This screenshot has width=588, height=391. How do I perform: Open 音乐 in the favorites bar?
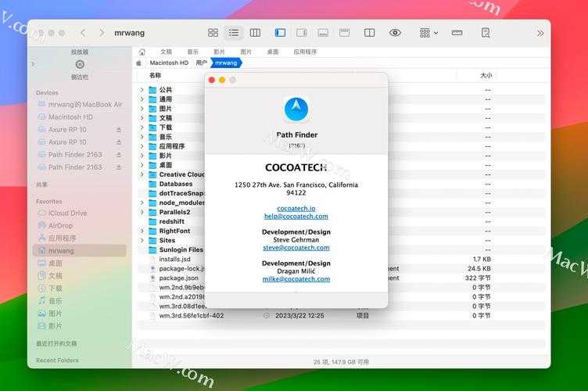[193, 52]
